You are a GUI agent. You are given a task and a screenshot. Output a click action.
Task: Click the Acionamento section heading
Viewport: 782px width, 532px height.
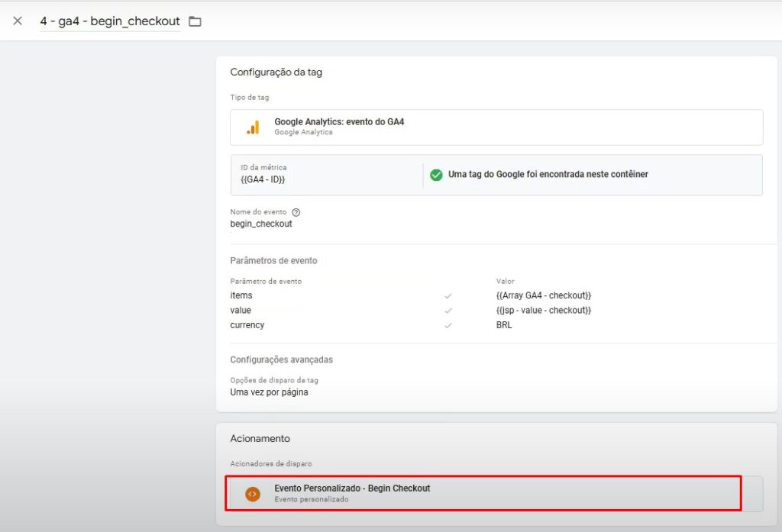coord(260,439)
